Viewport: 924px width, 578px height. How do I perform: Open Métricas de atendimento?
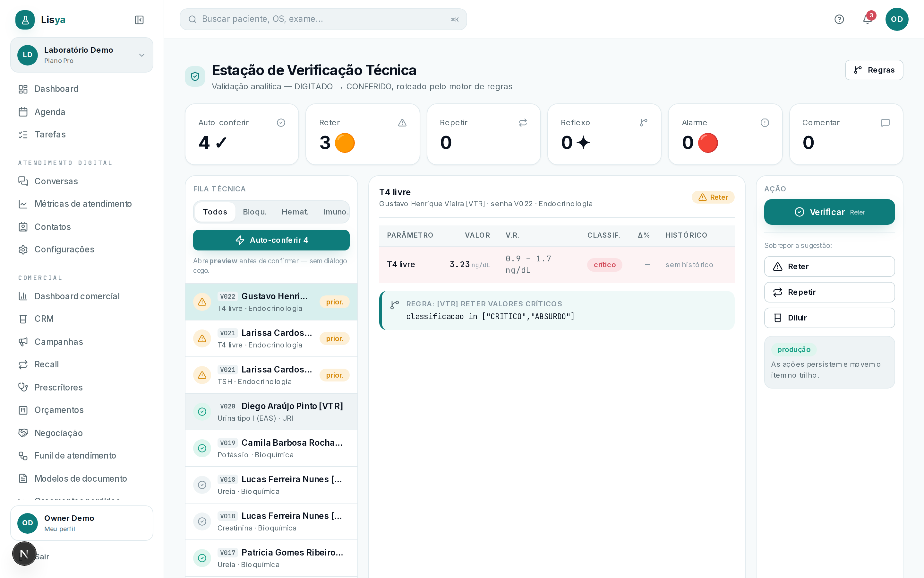tap(82, 204)
